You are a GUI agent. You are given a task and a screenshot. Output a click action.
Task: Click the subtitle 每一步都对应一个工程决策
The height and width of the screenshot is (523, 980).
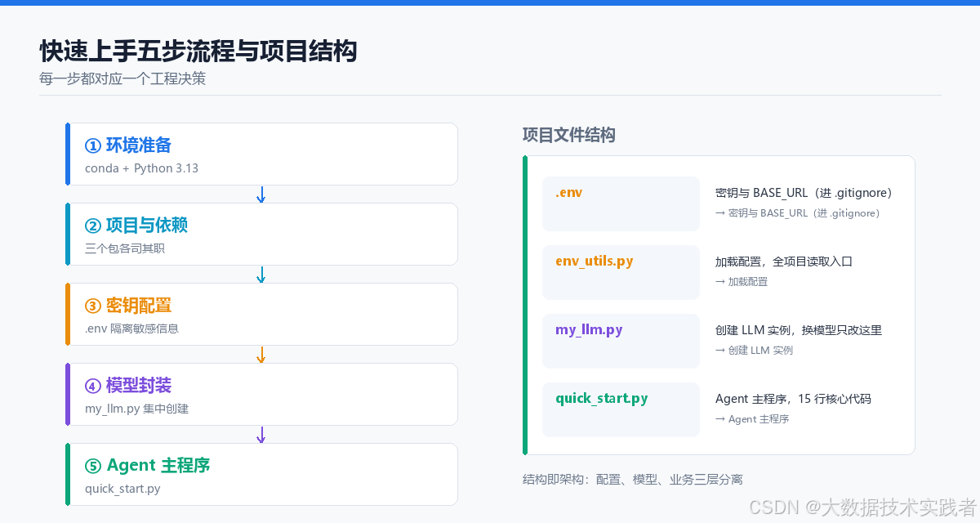122,79
